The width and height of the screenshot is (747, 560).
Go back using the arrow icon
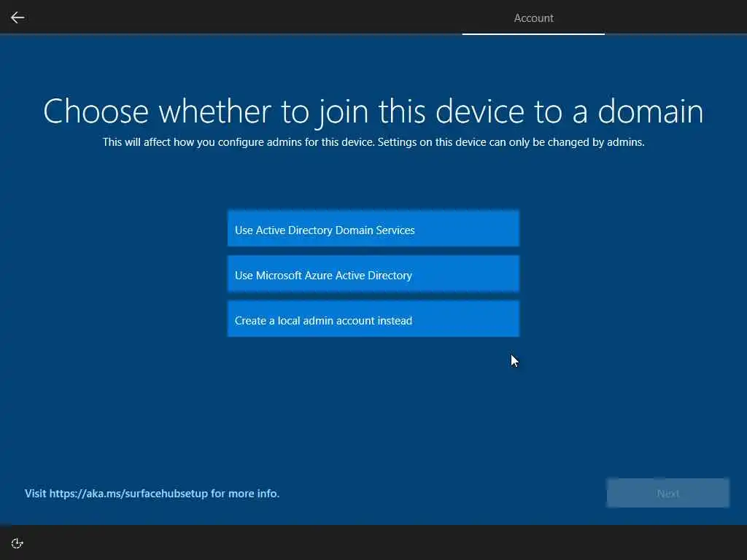pos(18,17)
